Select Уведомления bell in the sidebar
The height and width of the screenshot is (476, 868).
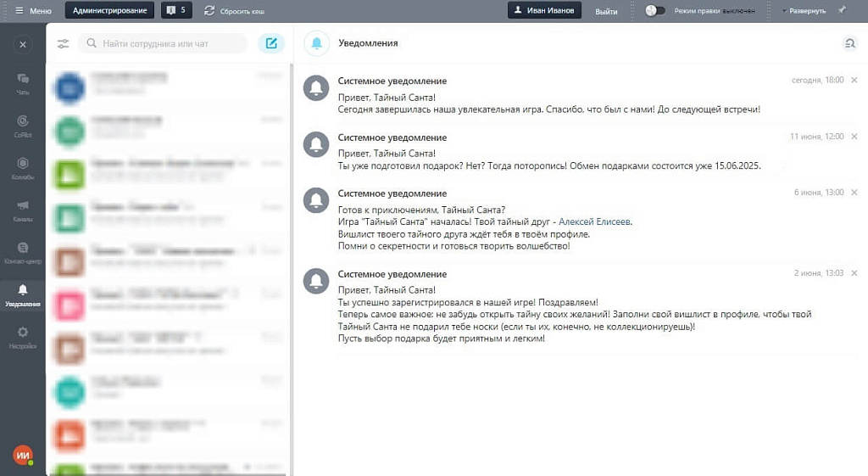click(23, 294)
